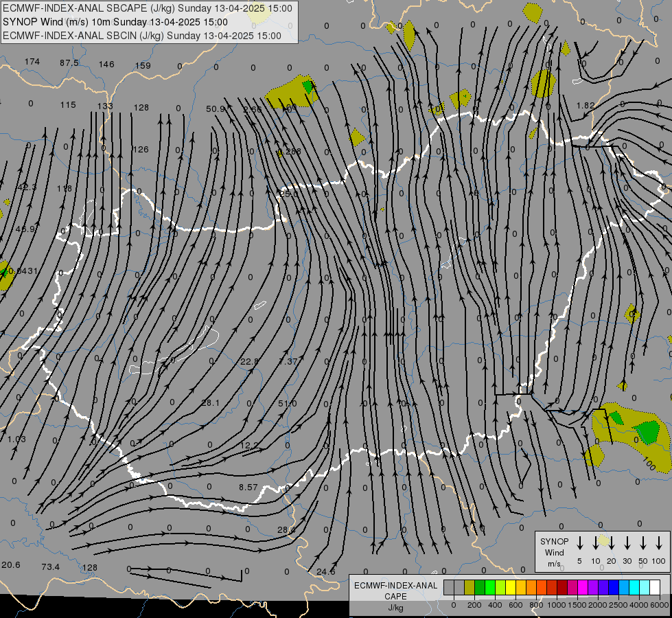672x618 pixels.
Task: Pick the purple CAPE legend swatch
Action: 592,588
